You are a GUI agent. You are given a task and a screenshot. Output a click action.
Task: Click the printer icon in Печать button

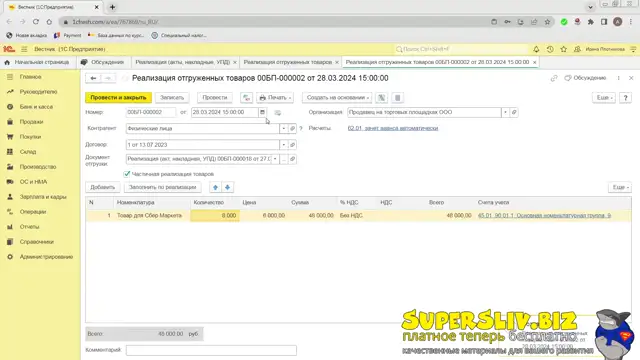(x=262, y=98)
